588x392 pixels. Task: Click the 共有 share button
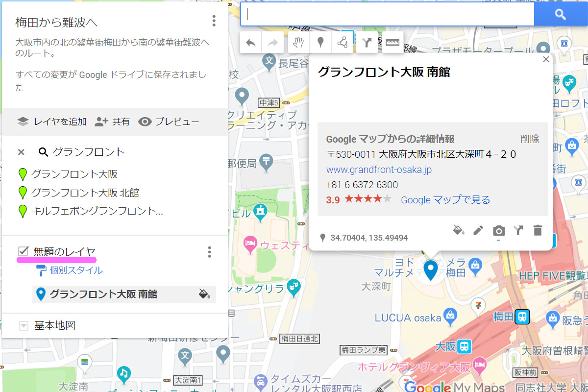112,122
